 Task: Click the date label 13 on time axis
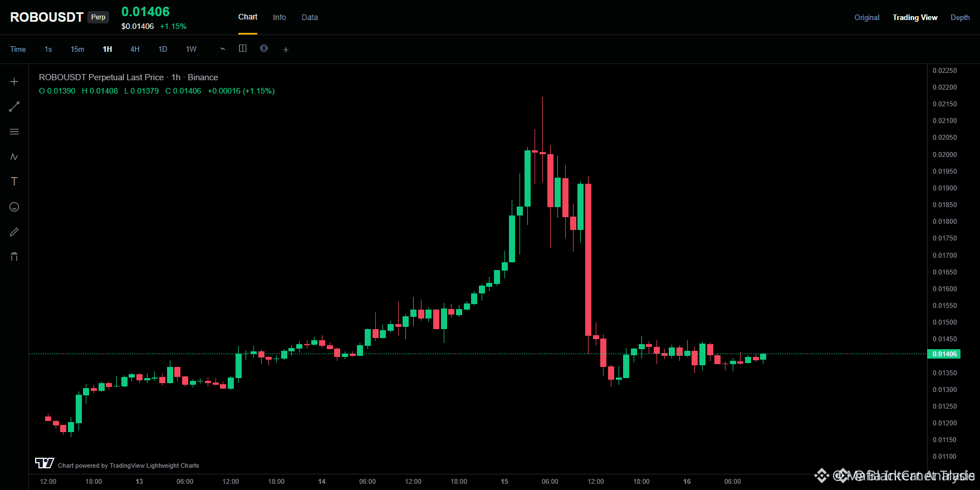point(139,482)
